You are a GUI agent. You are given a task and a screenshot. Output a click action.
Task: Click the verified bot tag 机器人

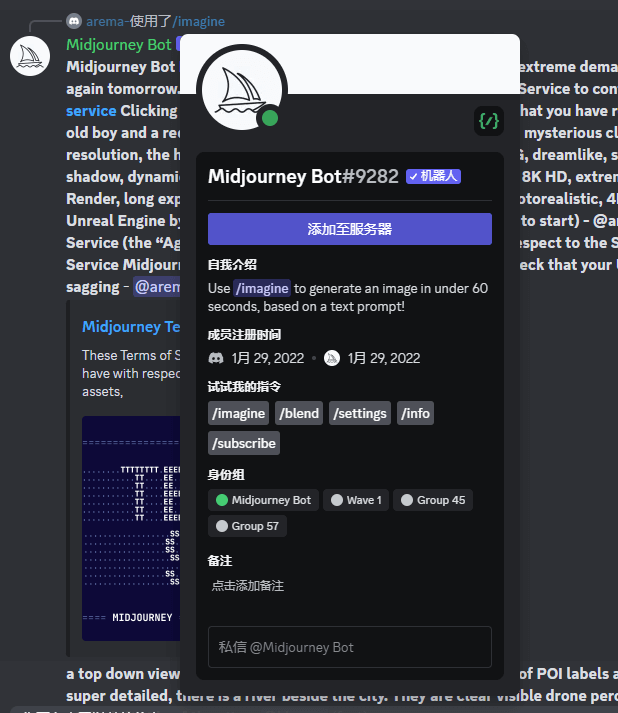pyautogui.click(x=433, y=176)
